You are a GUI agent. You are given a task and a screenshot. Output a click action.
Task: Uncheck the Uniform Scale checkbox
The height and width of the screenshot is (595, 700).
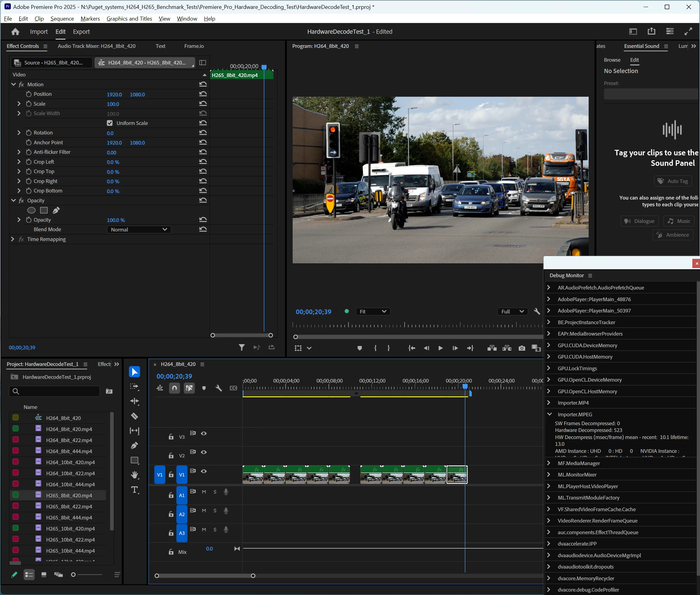tap(110, 123)
